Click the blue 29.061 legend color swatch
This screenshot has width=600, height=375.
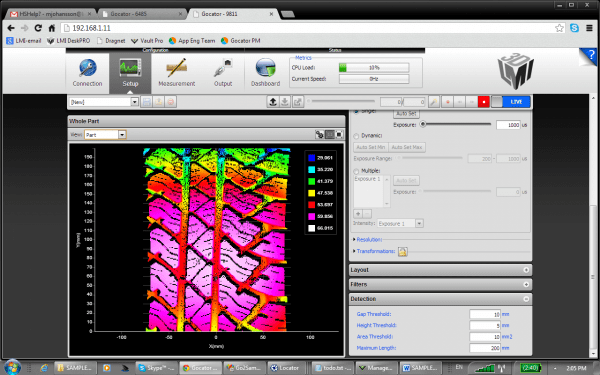click(x=311, y=158)
